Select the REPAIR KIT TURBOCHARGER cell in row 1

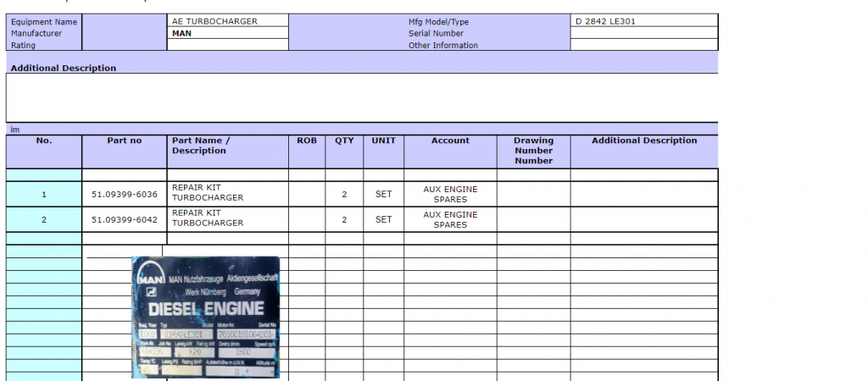[227, 194]
